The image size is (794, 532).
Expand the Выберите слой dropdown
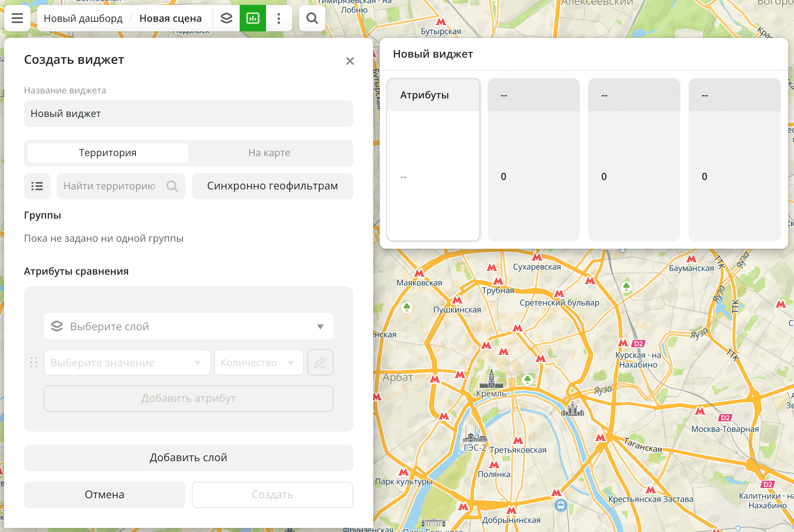click(189, 326)
